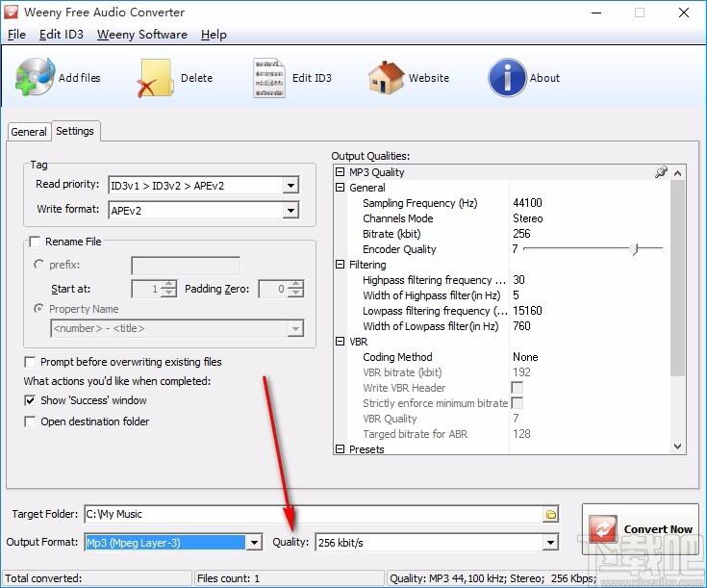
Task: Click the prefix text field
Action: (186, 266)
